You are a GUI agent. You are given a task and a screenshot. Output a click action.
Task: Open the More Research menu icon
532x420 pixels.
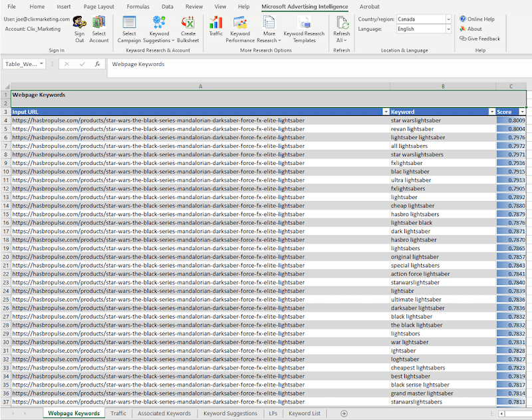[269, 23]
